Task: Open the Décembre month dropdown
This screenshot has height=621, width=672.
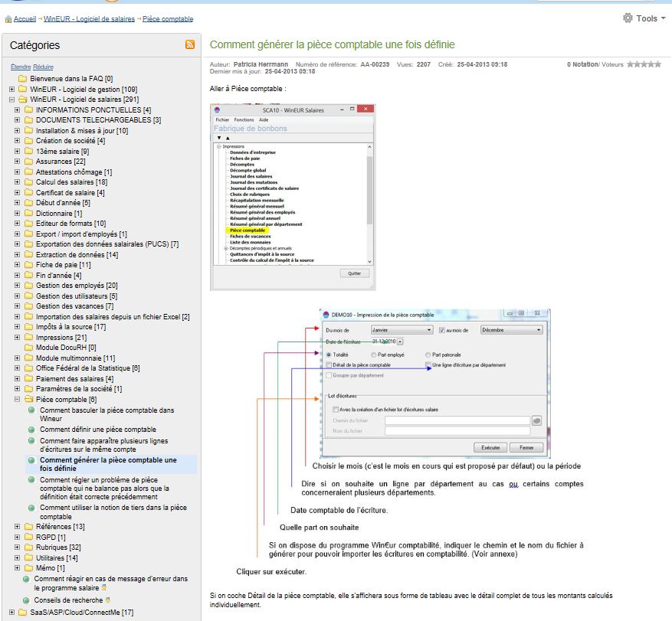Action: [511, 330]
